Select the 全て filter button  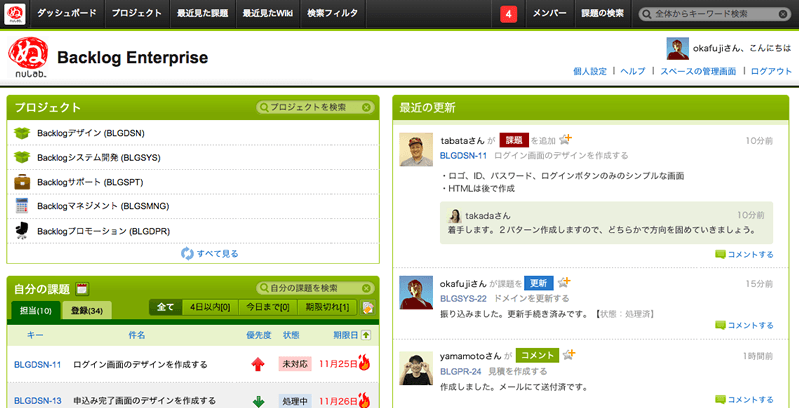[x=166, y=307]
